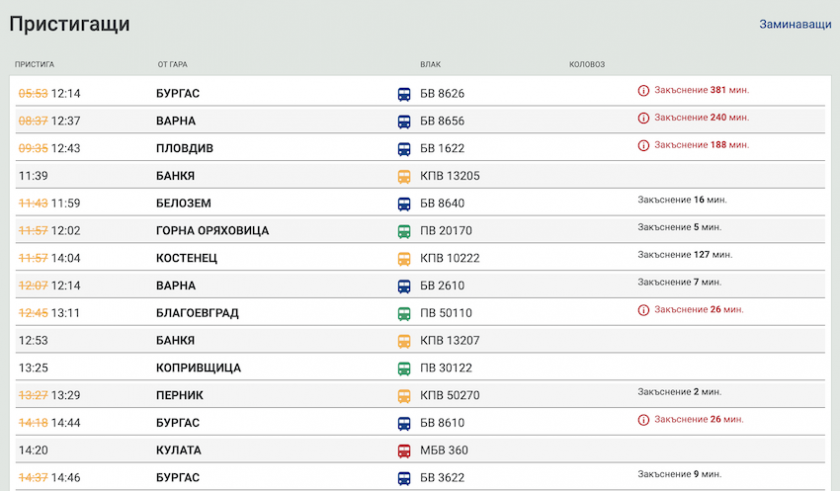Click the КОЛОВОЗ column header
840x491 pixels.
click(587, 65)
